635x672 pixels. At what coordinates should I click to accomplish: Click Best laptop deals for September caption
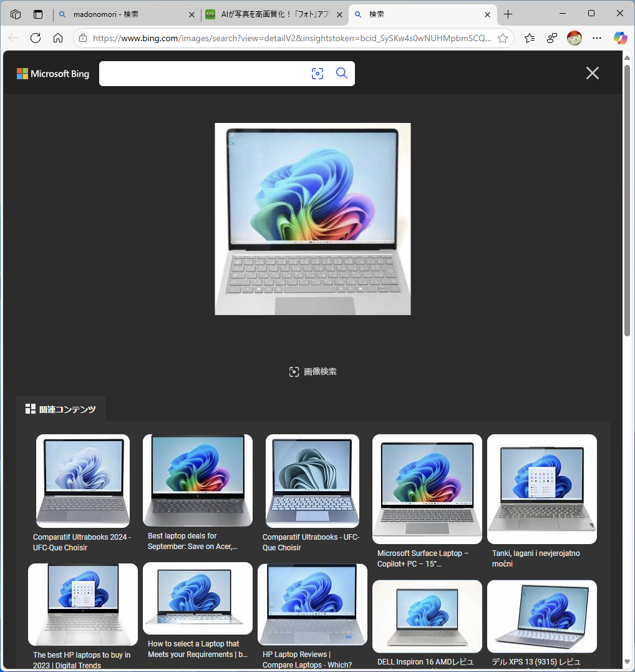[x=192, y=541]
